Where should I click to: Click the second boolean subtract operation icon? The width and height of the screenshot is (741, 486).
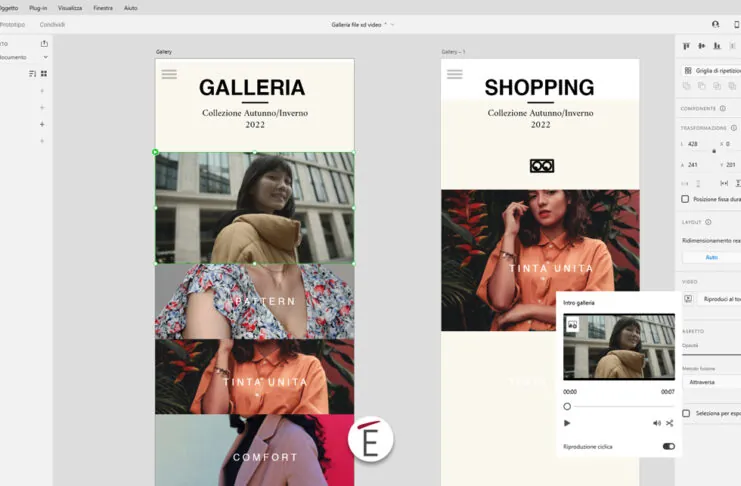(x=702, y=86)
